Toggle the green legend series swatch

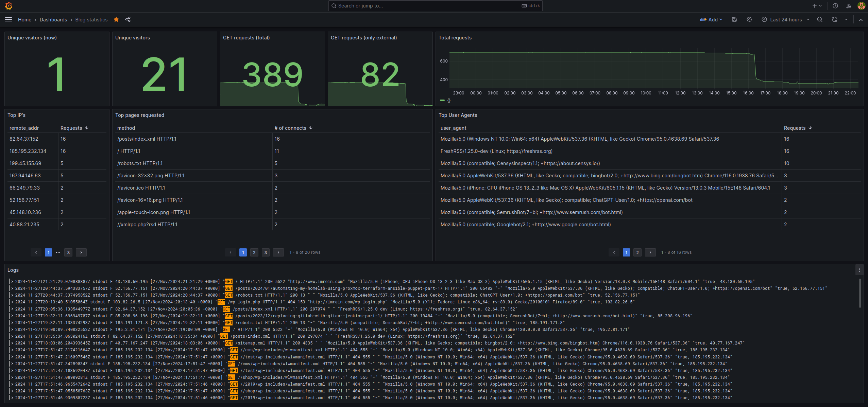click(442, 100)
